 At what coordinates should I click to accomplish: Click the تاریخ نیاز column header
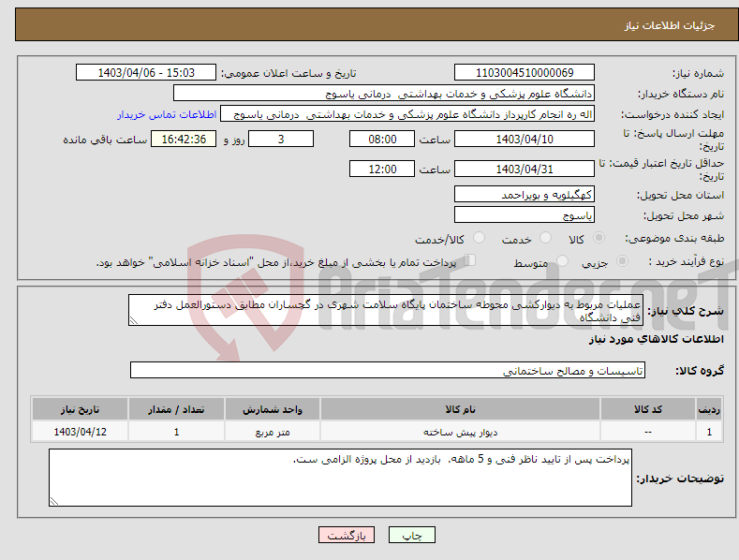80,409
